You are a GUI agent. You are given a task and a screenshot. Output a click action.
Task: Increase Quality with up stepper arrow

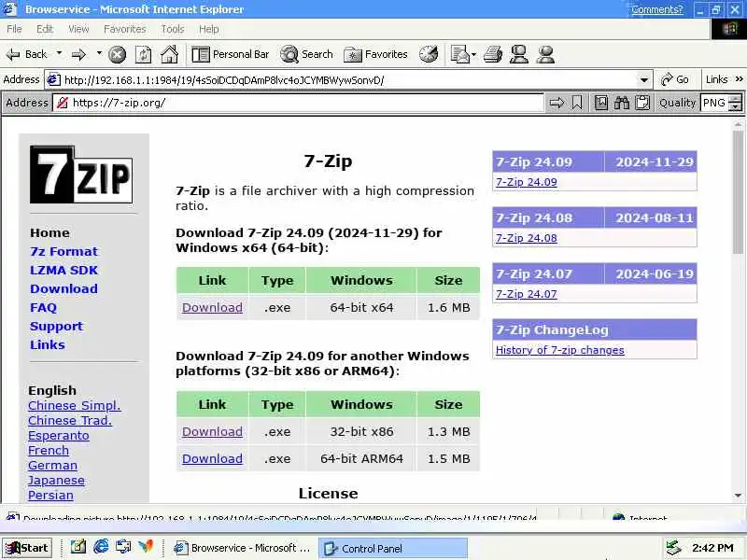point(736,99)
